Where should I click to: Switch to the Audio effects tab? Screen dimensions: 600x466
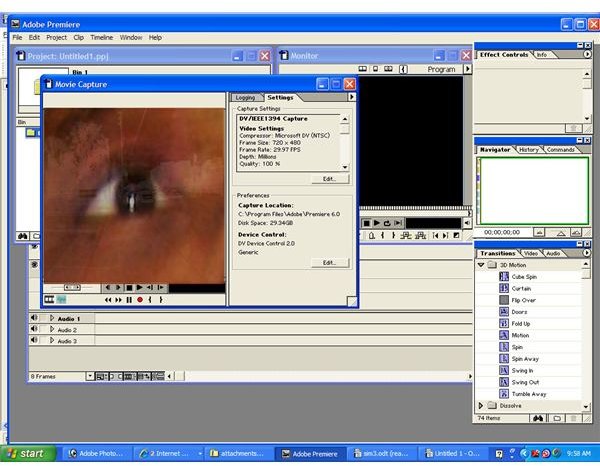click(x=553, y=253)
